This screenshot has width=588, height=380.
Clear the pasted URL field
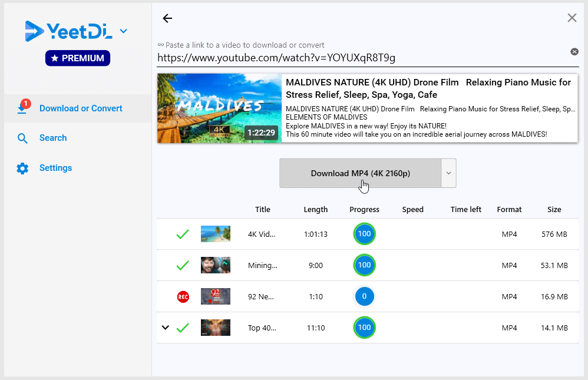tap(574, 52)
